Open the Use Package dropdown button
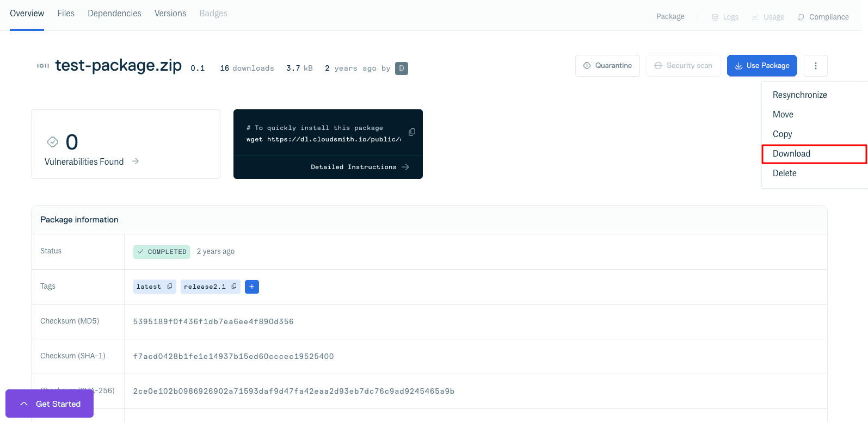The image size is (868, 422). pos(762,66)
